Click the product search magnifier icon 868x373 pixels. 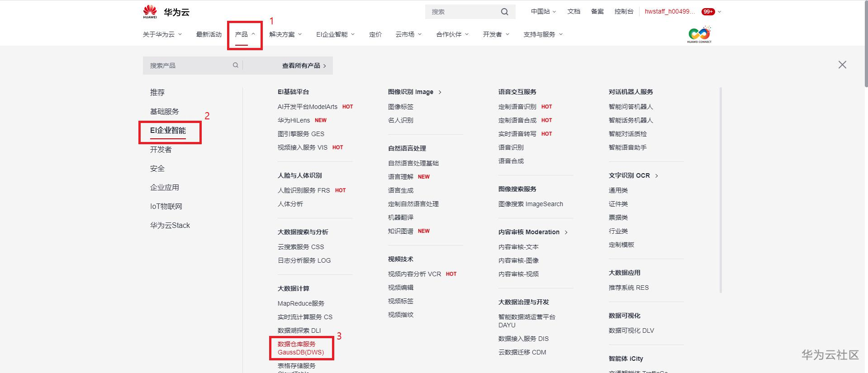(236, 65)
